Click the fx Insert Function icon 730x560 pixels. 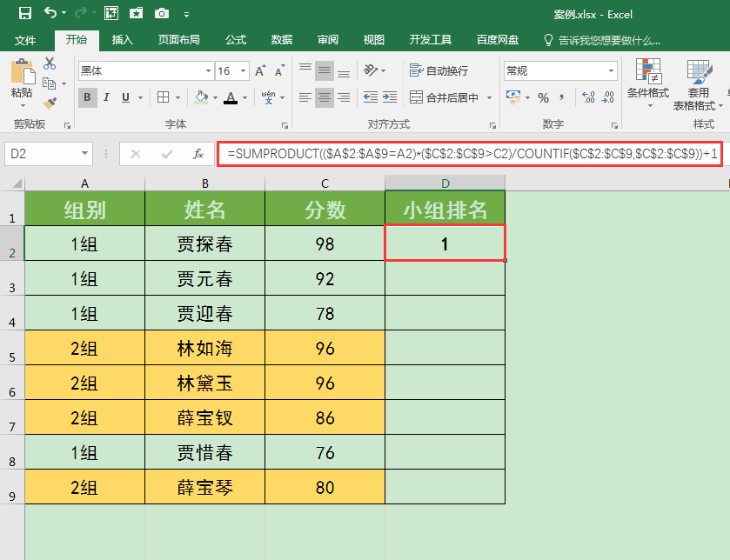198,154
